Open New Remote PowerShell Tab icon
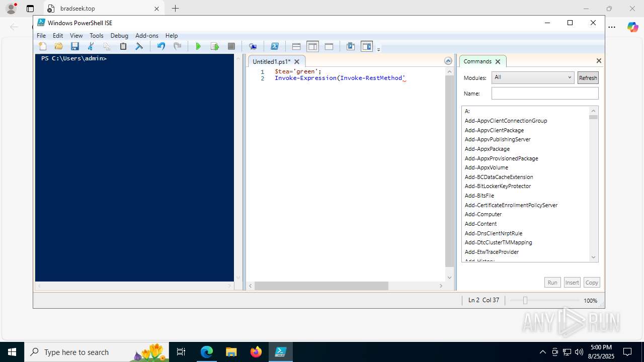Screen dimensions: 644x362 [x=253, y=46]
